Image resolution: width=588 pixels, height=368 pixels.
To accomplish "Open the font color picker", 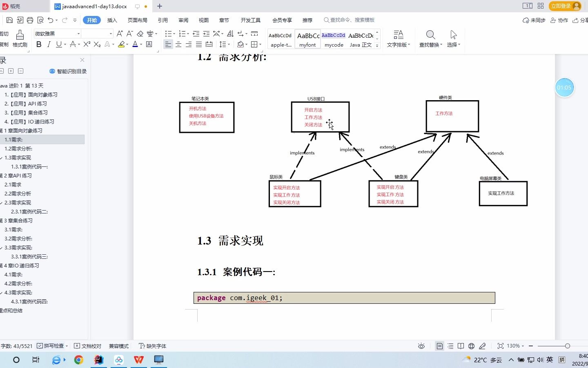I will [141, 45].
